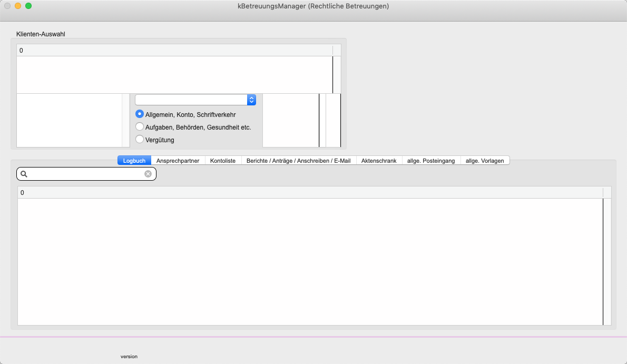Click the Klienten-Auswahl list header '0'

coord(175,51)
